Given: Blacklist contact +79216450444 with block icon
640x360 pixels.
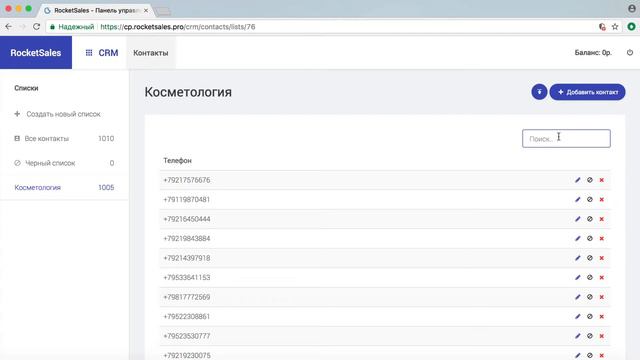Looking at the screenshot, I should tap(590, 219).
